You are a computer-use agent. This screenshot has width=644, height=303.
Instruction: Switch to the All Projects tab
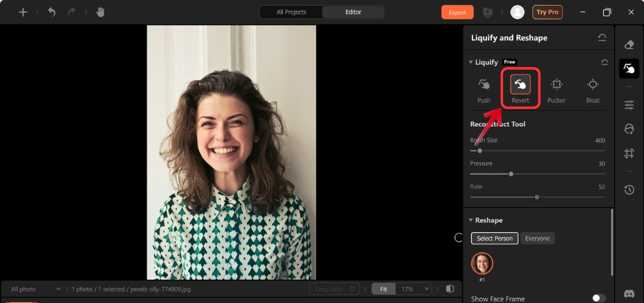click(291, 12)
